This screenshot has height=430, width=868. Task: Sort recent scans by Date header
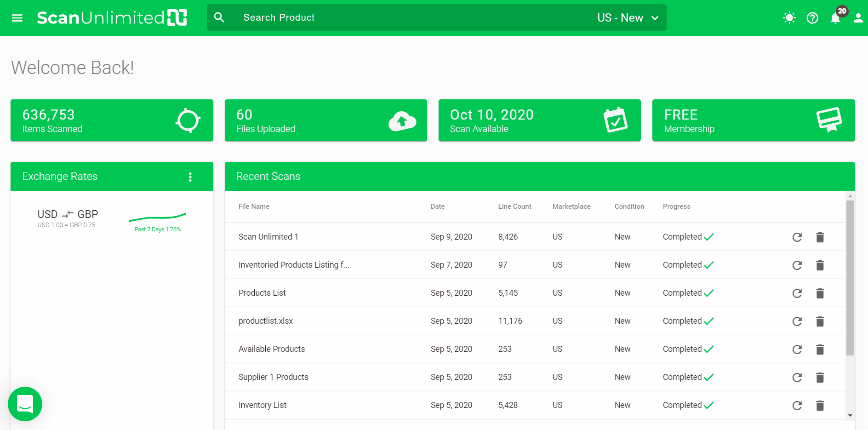pos(437,206)
